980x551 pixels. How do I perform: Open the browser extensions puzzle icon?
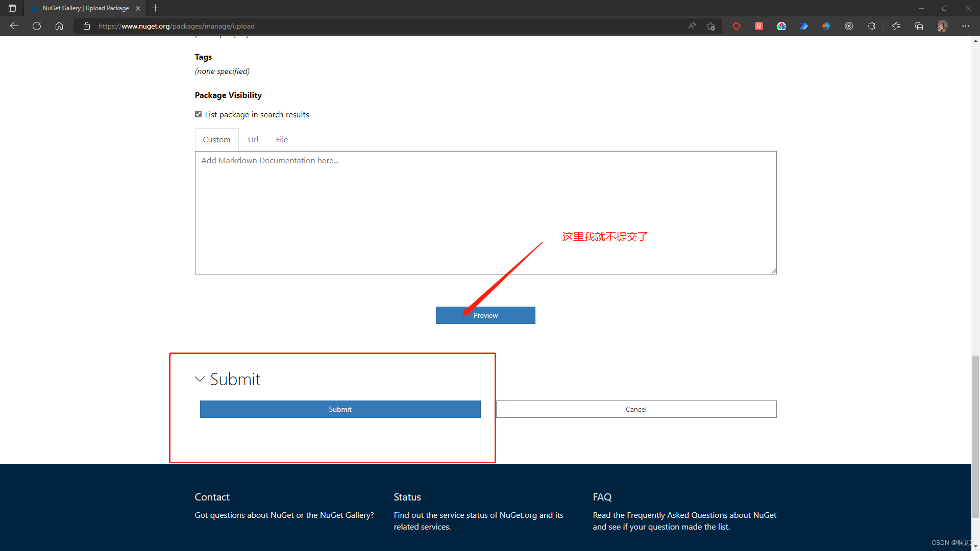point(871,26)
